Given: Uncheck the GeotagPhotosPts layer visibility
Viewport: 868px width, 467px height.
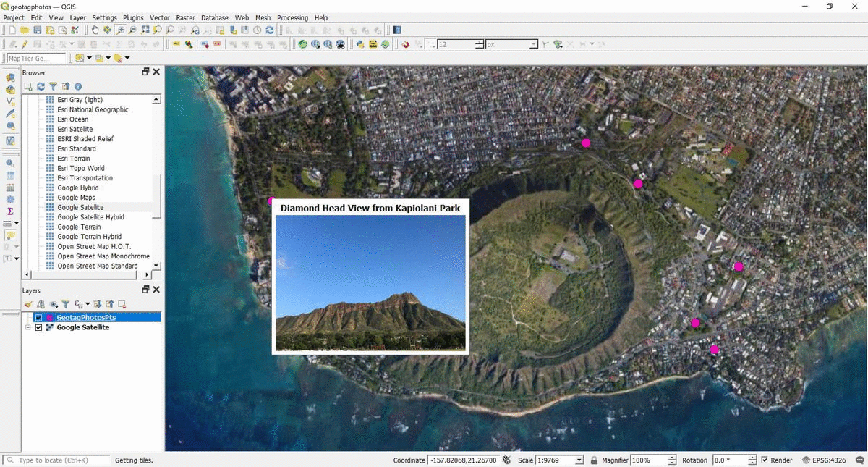Looking at the screenshot, I should 38,318.
